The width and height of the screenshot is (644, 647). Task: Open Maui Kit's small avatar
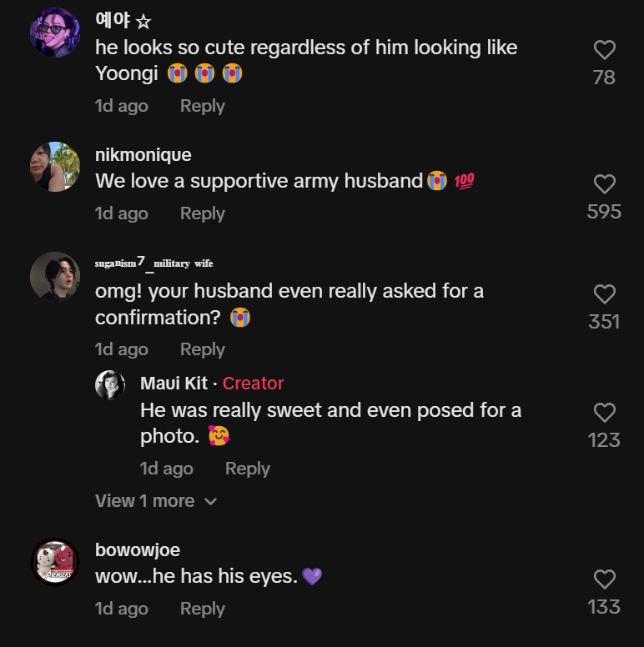coord(110,384)
